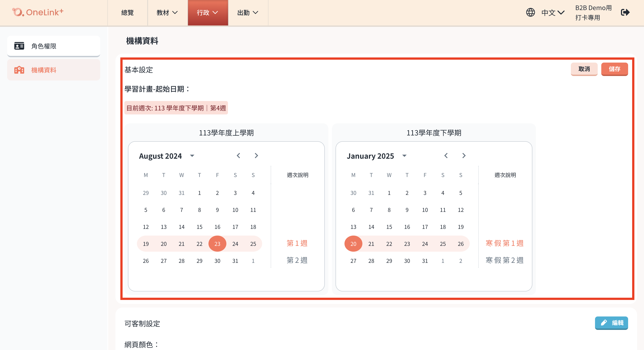The width and height of the screenshot is (644, 350).
Task: Select January 26 in the 2025 calendar
Action: click(461, 244)
